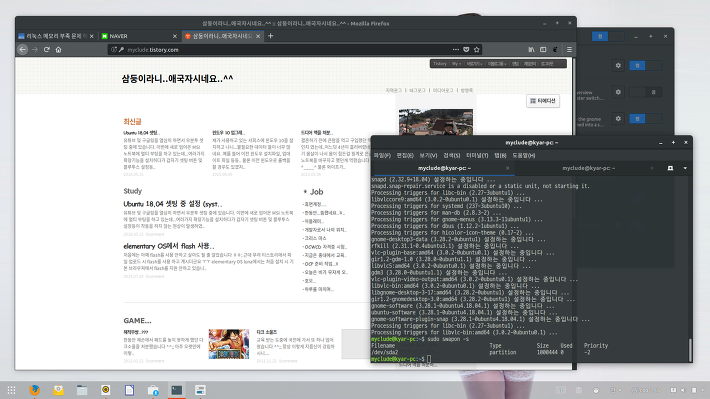Open the Firefox Library icon

[531, 50]
